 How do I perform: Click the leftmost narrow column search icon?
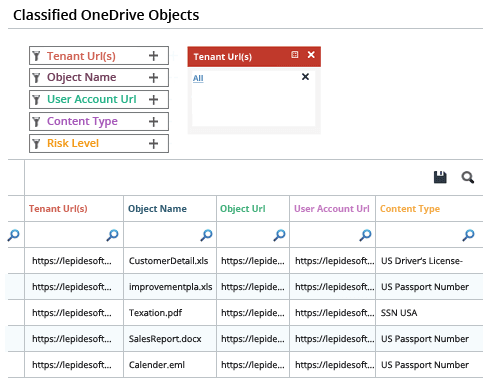pyautogui.click(x=14, y=235)
